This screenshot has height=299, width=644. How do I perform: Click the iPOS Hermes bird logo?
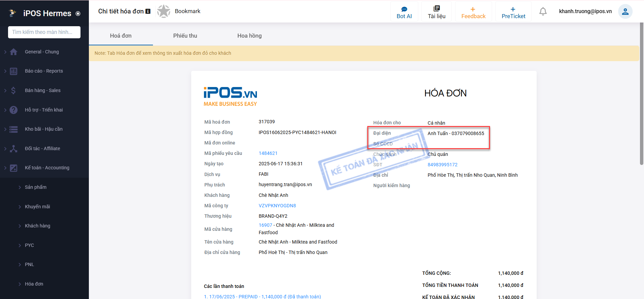[12, 13]
